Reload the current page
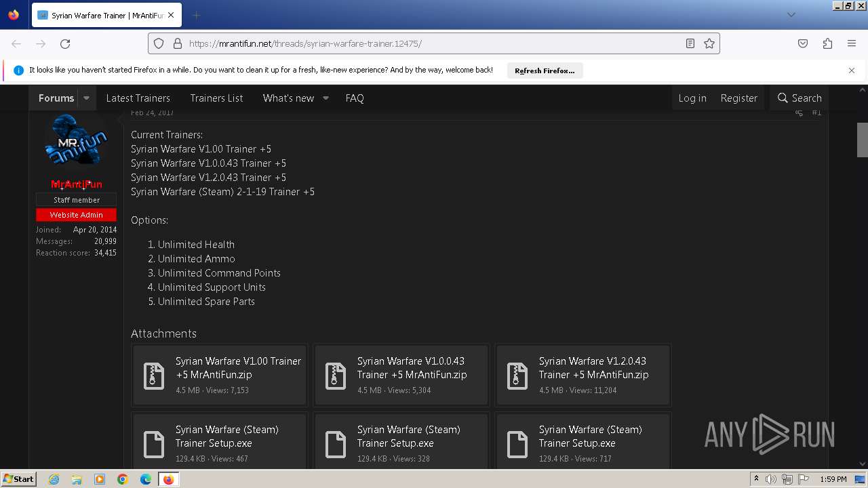Image resolution: width=868 pixels, height=488 pixels. (x=65, y=43)
